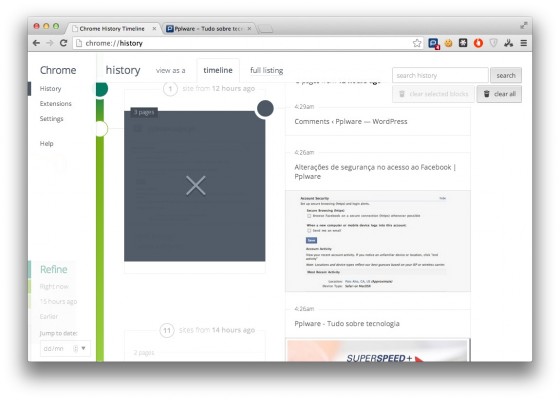Click the search button
This screenshot has height=400, width=560.
click(506, 75)
